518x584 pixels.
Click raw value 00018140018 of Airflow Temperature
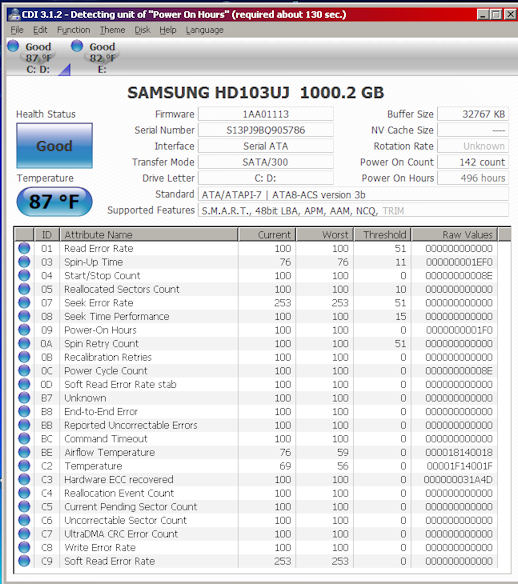tap(459, 453)
